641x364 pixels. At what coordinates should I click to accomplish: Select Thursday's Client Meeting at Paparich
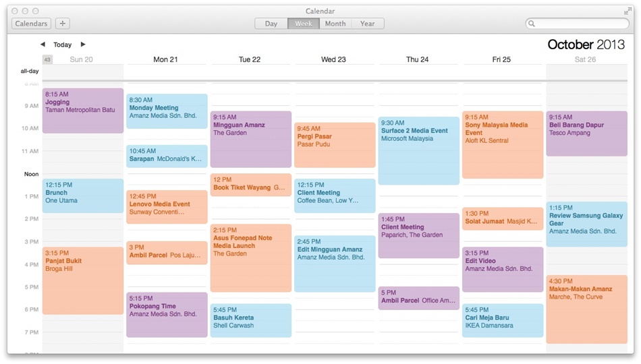418,235
